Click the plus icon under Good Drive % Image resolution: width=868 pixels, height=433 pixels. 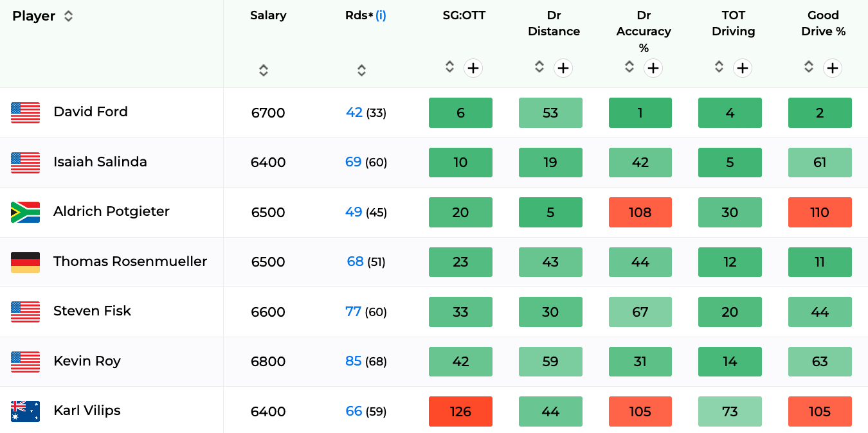coord(833,67)
